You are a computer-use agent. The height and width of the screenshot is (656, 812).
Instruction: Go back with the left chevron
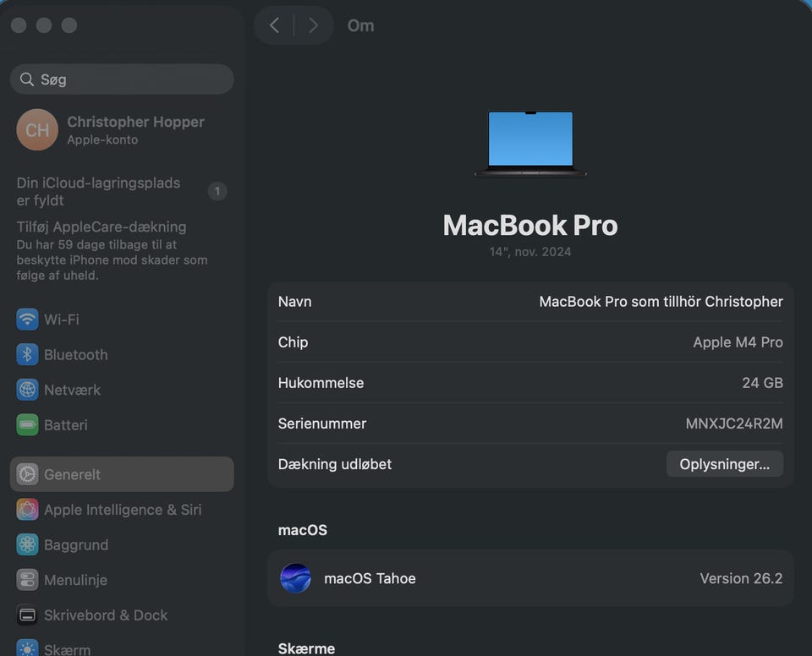coord(274,25)
